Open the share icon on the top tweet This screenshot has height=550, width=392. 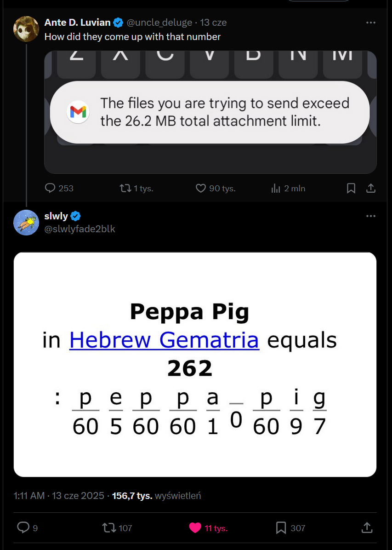[371, 188]
